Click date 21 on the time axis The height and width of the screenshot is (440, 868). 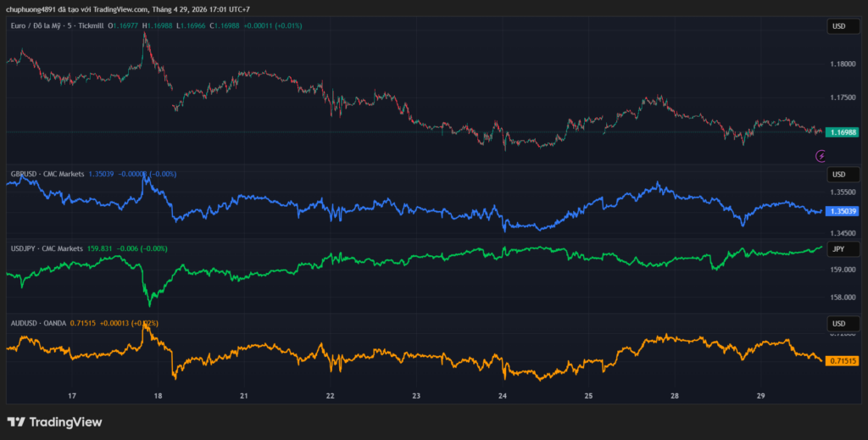[244, 396]
